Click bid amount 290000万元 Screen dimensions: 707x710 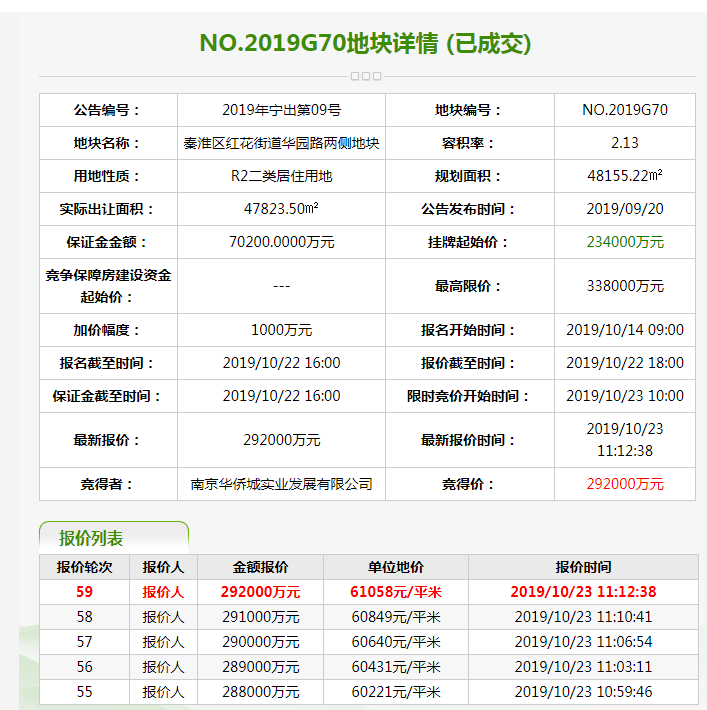point(260,642)
